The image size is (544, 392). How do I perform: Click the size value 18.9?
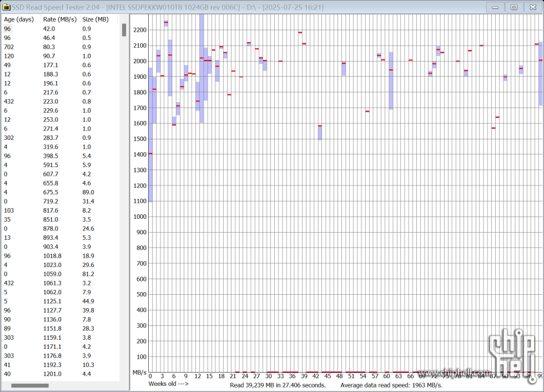tap(88, 255)
